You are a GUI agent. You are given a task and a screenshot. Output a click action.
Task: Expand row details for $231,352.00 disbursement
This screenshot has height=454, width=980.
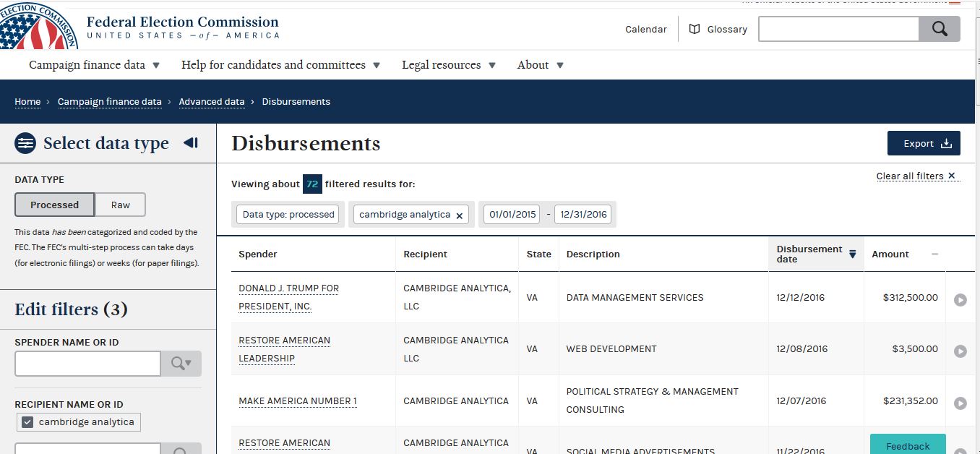pos(960,403)
